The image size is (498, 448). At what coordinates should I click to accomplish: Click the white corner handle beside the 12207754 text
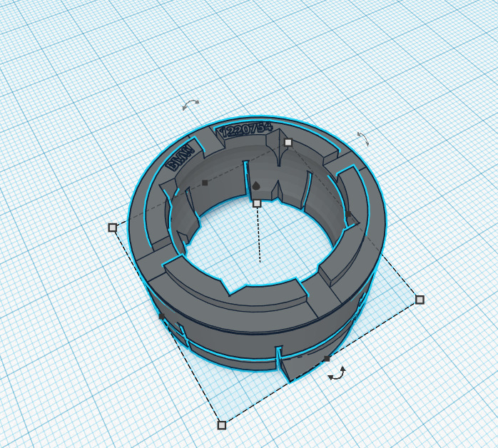point(288,143)
